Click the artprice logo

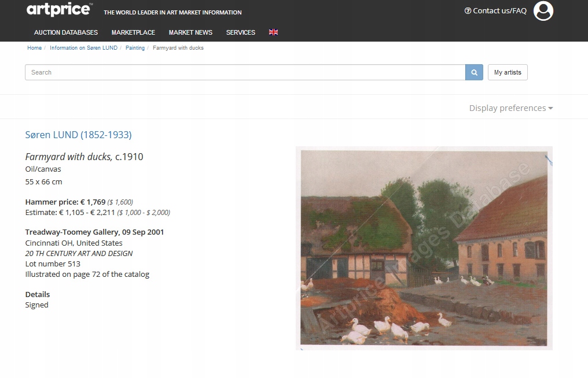pyautogui.click(x=58, y=10)
